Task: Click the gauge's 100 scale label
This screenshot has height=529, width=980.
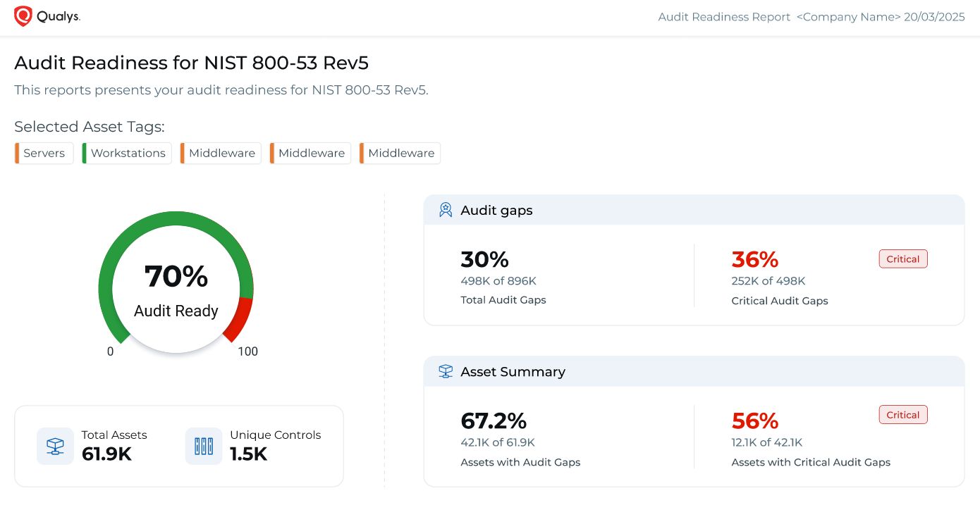Action: (247, 351)
